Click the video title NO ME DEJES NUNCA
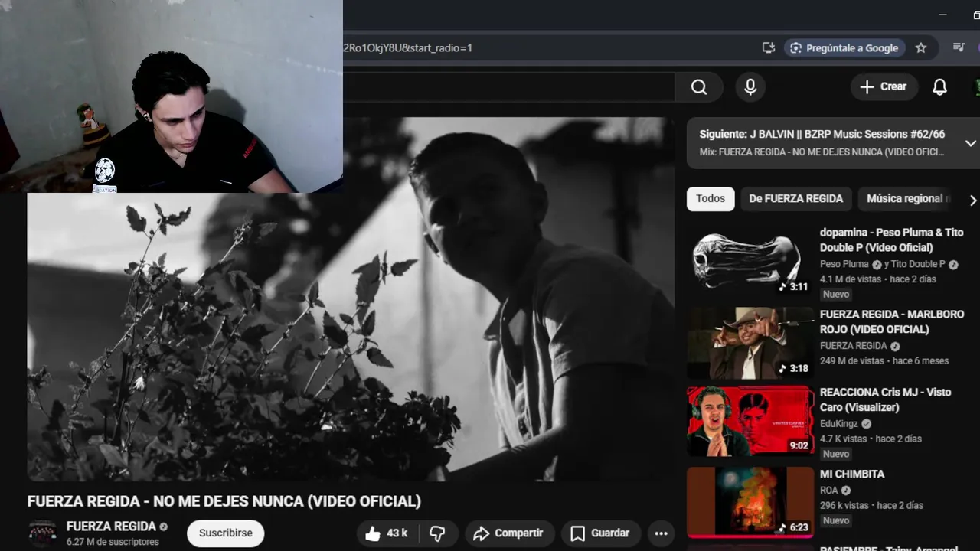Image resolution: width=980 pixels, height=551 pixels. [x=224, y=502]
